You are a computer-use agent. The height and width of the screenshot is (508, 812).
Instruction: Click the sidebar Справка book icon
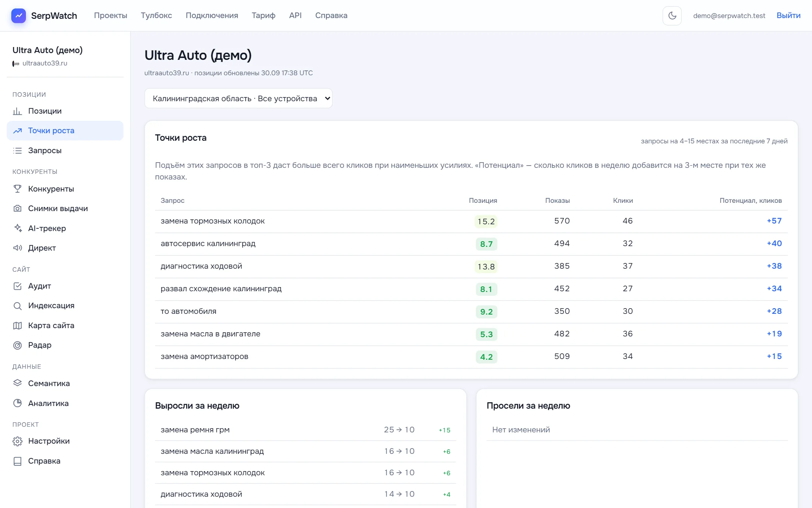[17, 461]
